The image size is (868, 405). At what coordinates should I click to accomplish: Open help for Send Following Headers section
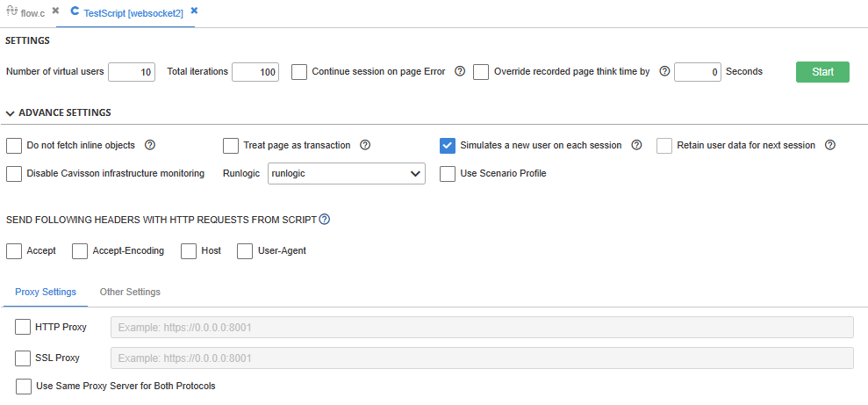pos(325,220)
